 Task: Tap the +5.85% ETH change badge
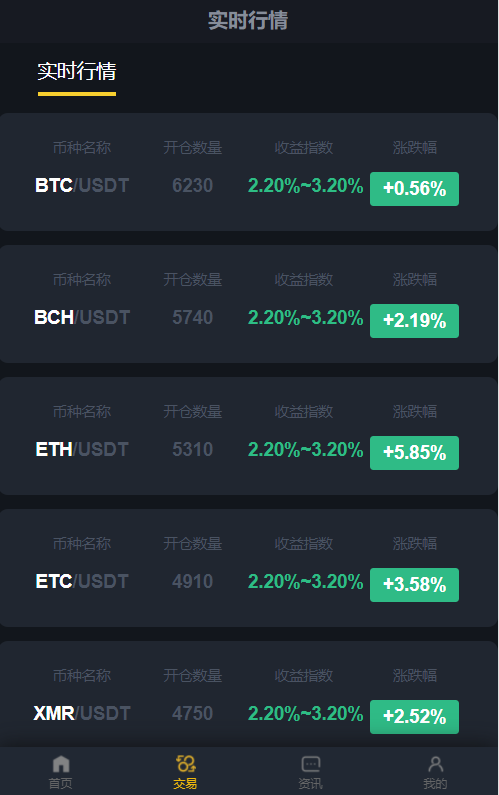tap(414, 453)
